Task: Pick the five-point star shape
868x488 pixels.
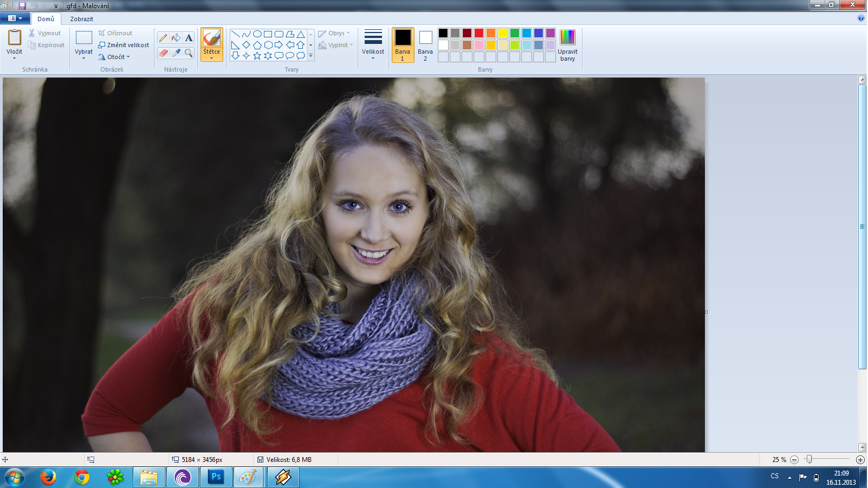Action: pyautogui.click(x=257, y=56)
